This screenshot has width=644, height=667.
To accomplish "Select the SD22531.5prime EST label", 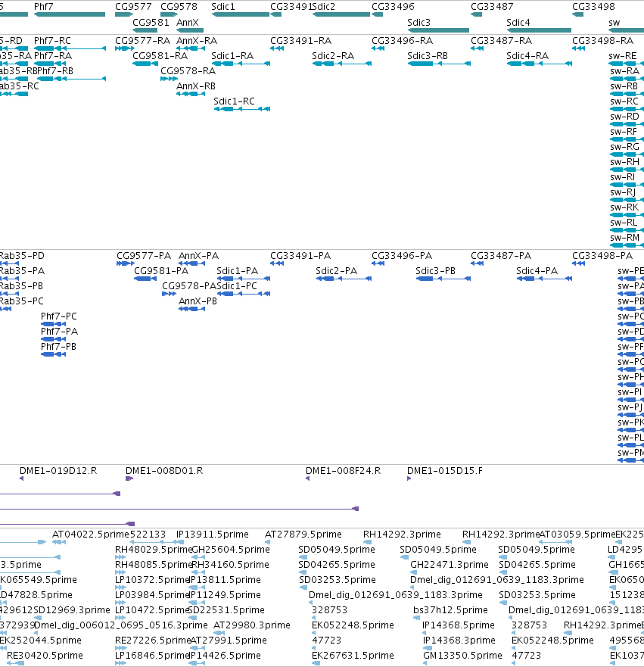I will pyautogui.click(x=226, y=610).
